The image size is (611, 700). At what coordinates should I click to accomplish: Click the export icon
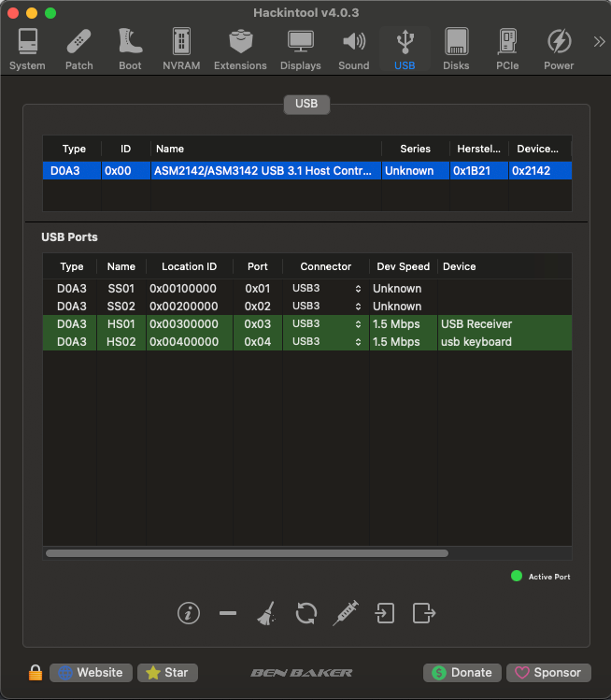pyautogui.click(x=424, y=613)
